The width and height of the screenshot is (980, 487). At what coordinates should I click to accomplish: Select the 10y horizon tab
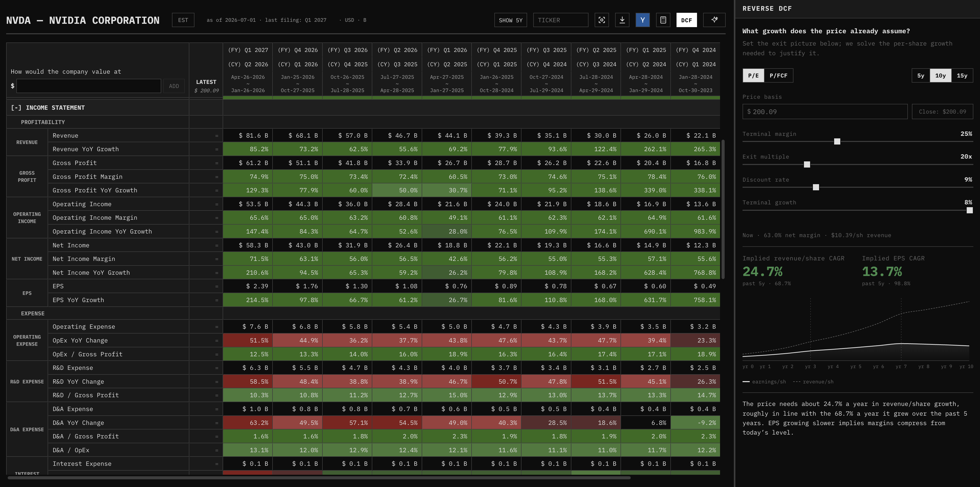point(940,76)
